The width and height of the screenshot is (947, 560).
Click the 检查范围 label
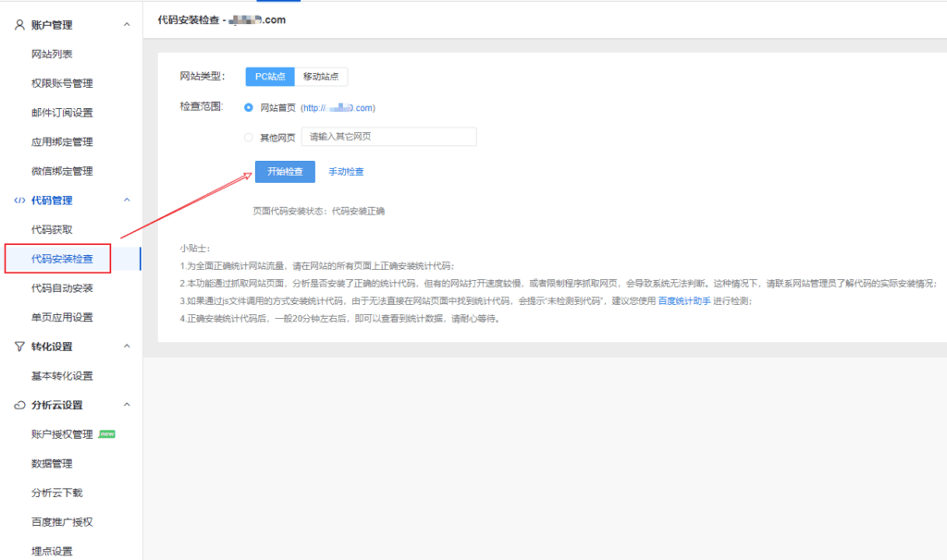202,107
